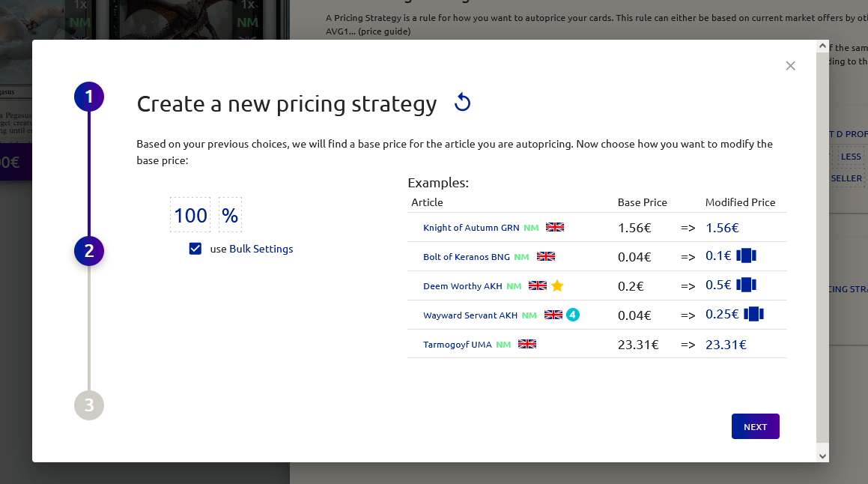Click the English flag on Deem Worthy row
868x484 pixels.
538,285
